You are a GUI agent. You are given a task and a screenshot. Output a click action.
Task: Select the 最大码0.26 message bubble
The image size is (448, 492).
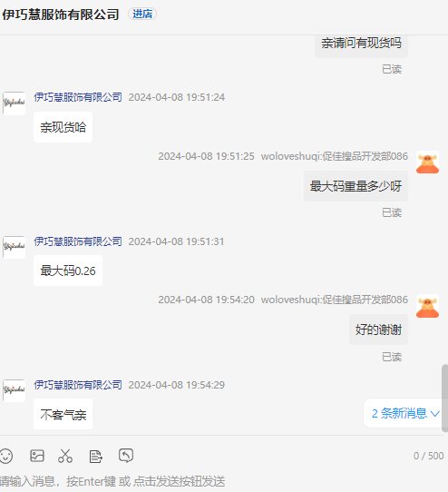coord(68,271)
